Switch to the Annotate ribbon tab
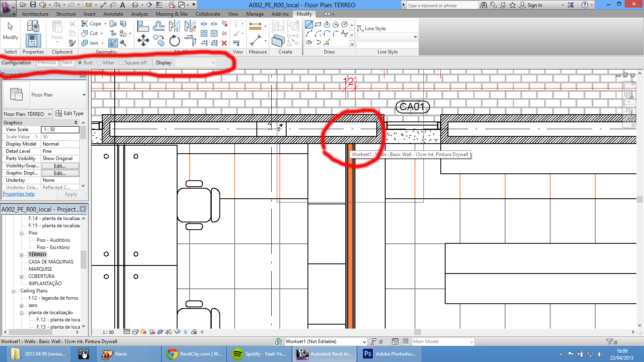Image resolution: width=644 pixels, height=362 pixels. pyautogui.click(x=114, y=14)
